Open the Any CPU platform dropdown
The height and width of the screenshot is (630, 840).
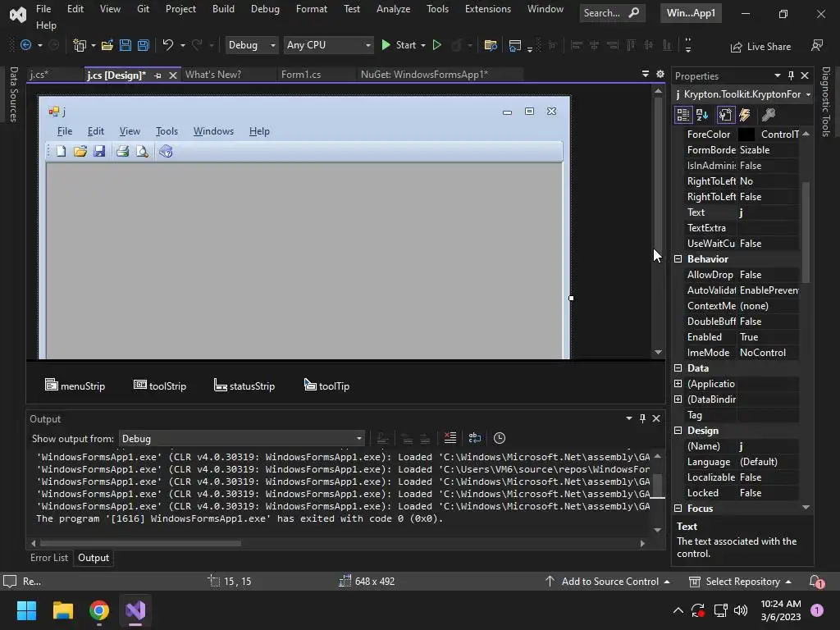click(x=328, y=46)
